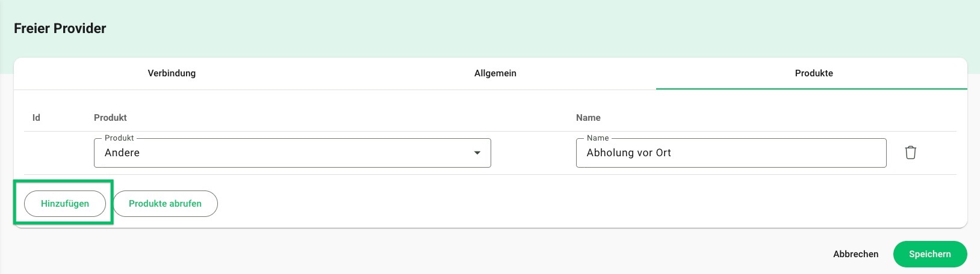Image resolution: width=980 pixels, height=274 pixels.
Task: Save changes with the Speichern button
Action: pyautogui.click(x=929, y=254)
